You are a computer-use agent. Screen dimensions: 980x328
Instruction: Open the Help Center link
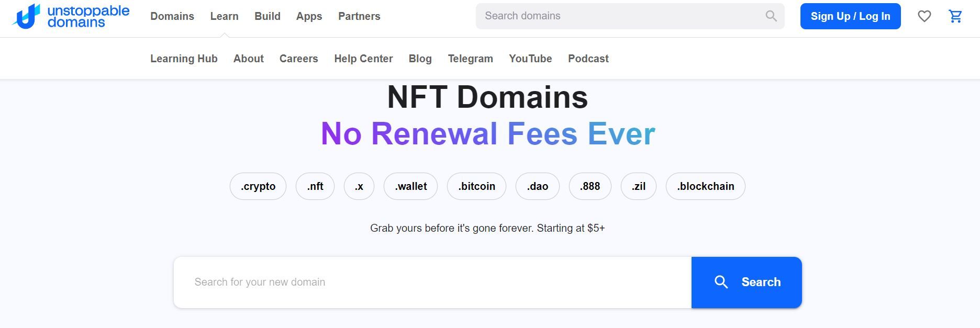click(363, 59)
